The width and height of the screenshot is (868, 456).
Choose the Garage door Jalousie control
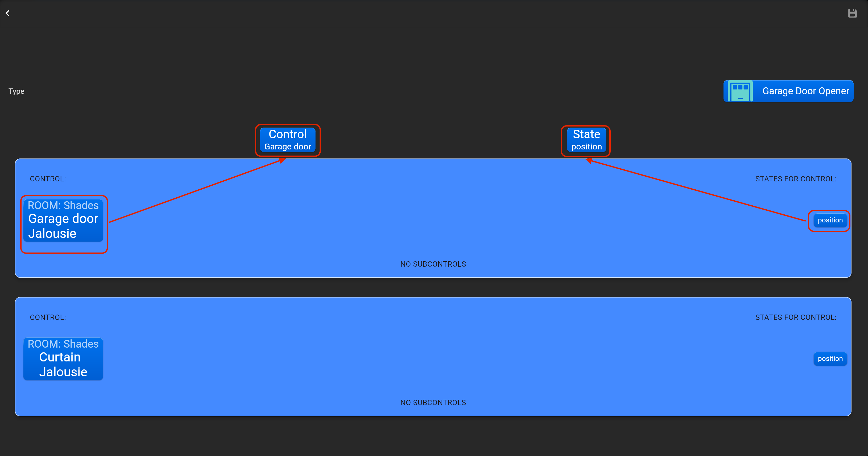[x=63, y=226]
